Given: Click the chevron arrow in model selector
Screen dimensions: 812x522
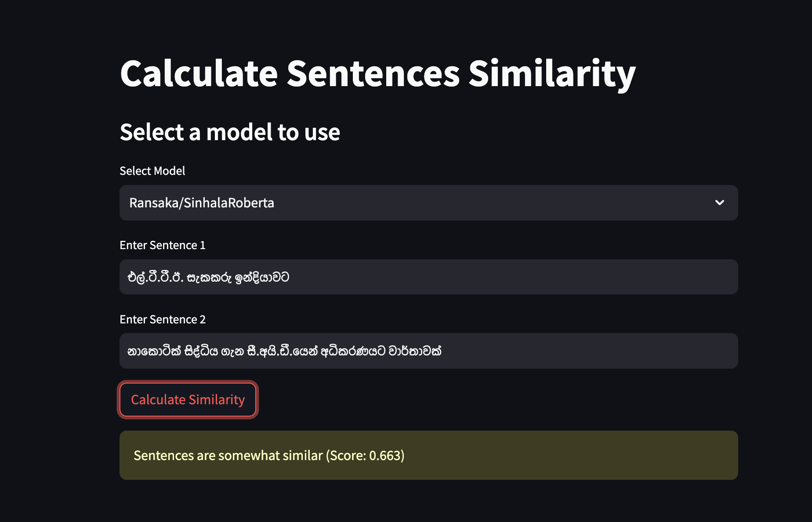Looking at the screenshot, I should [x=719, y=203].
